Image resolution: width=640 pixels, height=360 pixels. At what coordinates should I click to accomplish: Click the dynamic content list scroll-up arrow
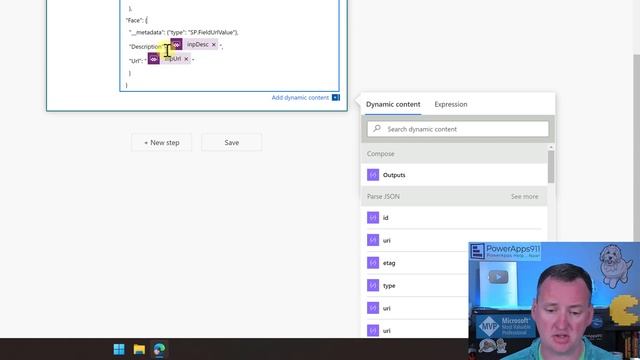coord(551,147)
